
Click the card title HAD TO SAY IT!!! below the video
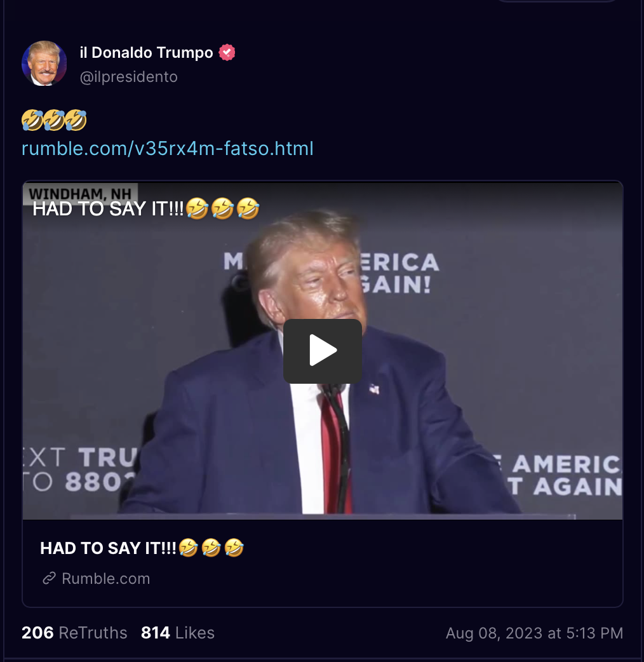coord(108,548)
